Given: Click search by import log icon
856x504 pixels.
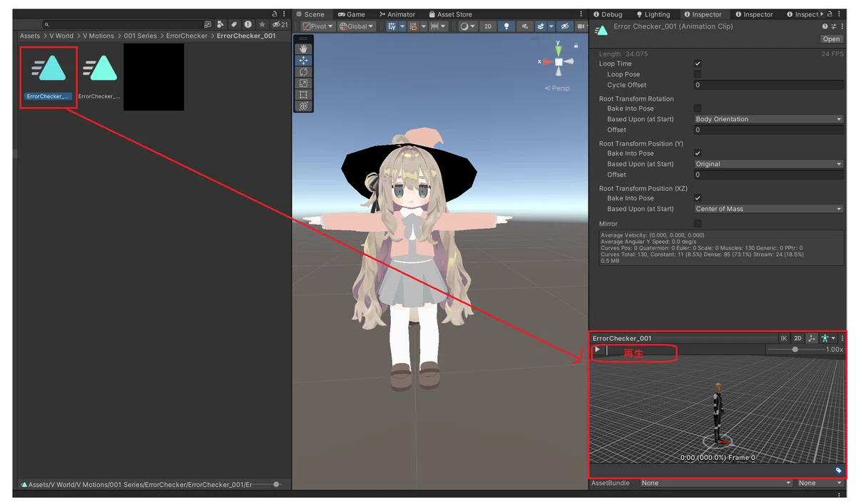Looking at the screenshot, I should tap(248, 24).
